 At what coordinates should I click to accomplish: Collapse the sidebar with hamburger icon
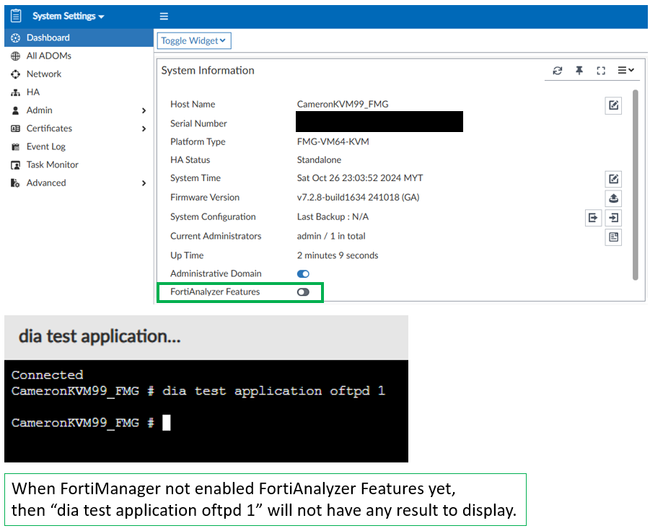click(x=164, y=17)
